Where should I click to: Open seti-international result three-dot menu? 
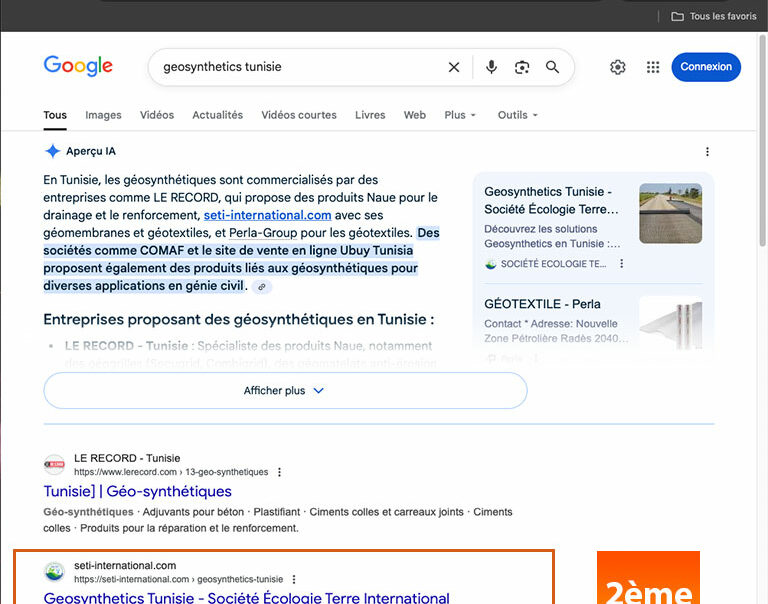pyautogui.click(x=294, y=579)
